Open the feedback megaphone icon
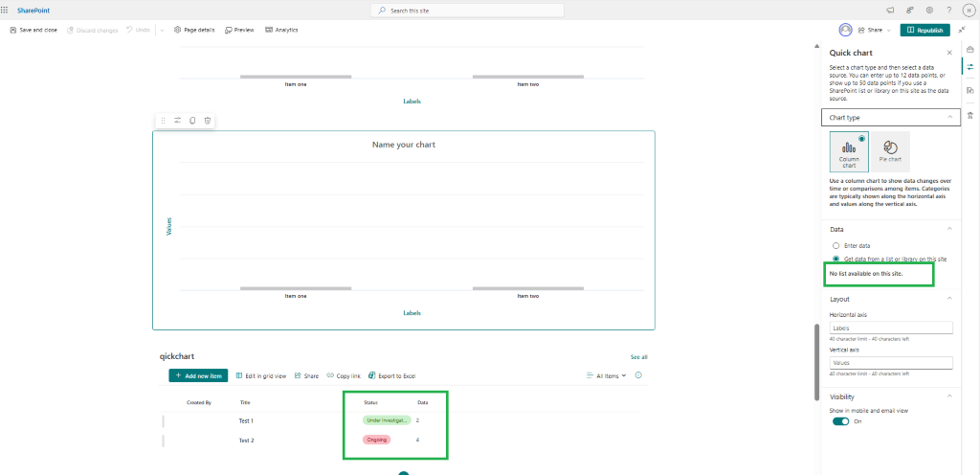 pyautogui.click(x=890, y=11)
